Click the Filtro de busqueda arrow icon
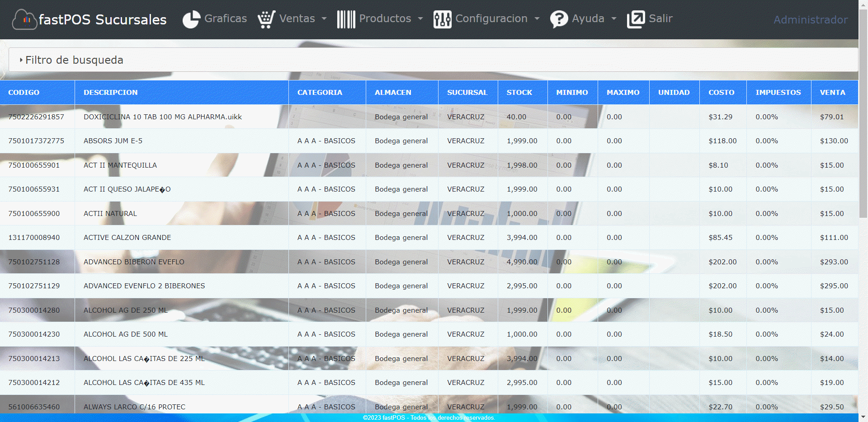868x422 pixels. tap(21, 59)
